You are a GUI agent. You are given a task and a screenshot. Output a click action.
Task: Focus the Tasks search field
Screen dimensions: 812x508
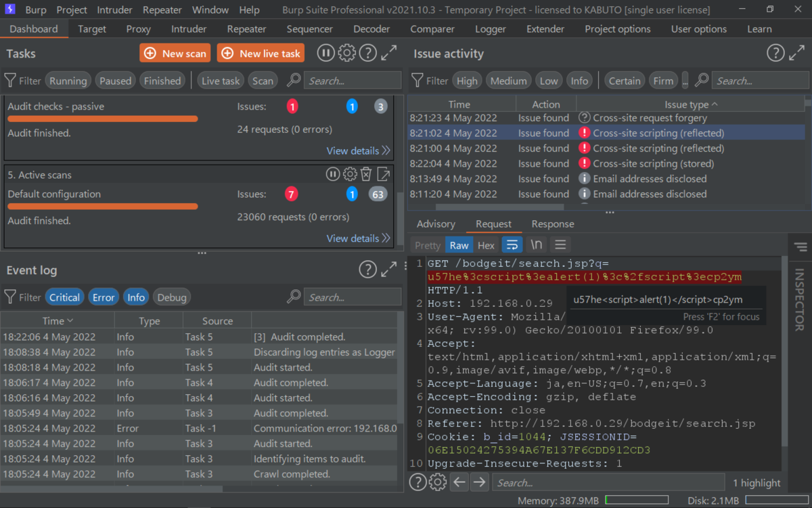(353, 81)
